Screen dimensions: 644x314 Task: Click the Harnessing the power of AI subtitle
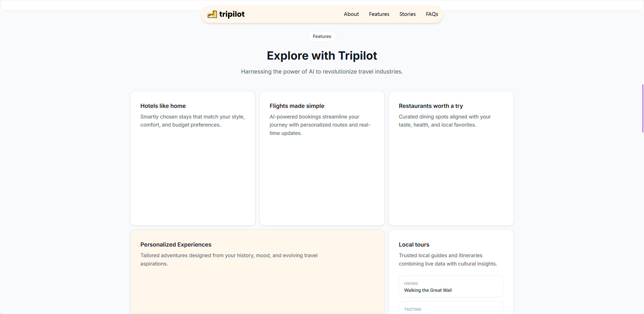[322, 71]
